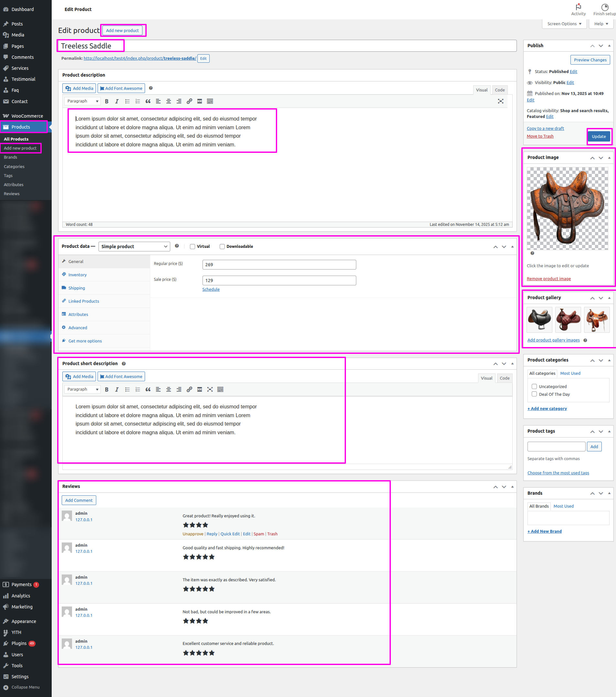616x697 pixels.
Task: Enable the Downloadable checkbox
Action: [x=222, y=247]
